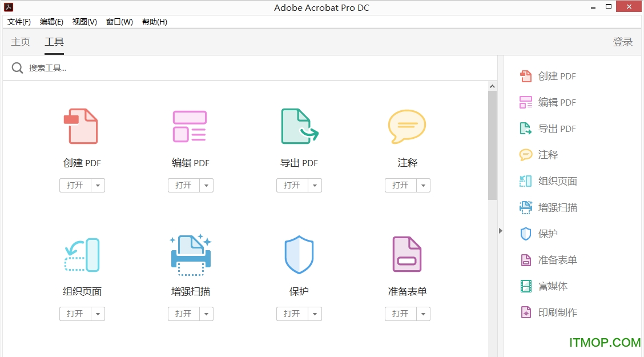Collapse the right sidebar pane arrow
The width and height of the screenshot is (644, 357).
click(500, 230)
